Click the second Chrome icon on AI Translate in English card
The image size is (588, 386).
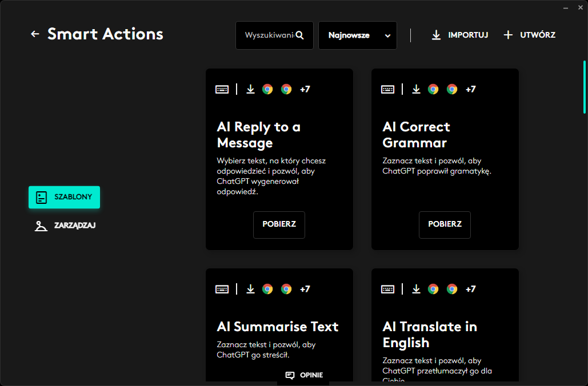coord(452,289)
